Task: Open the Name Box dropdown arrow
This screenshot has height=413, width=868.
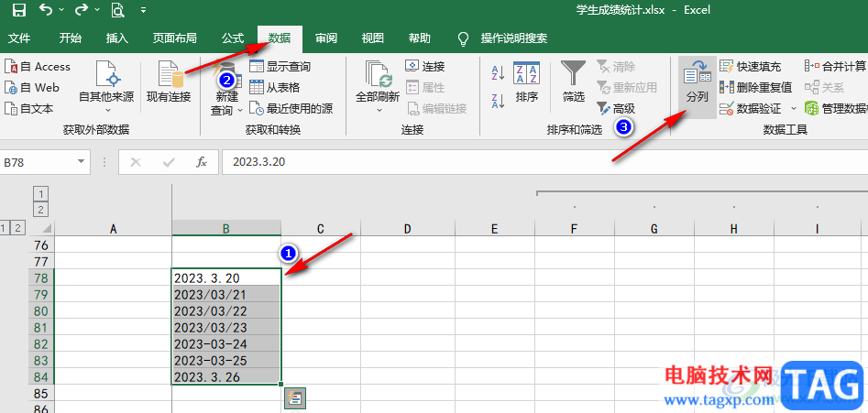Action: tap(82, 162)
